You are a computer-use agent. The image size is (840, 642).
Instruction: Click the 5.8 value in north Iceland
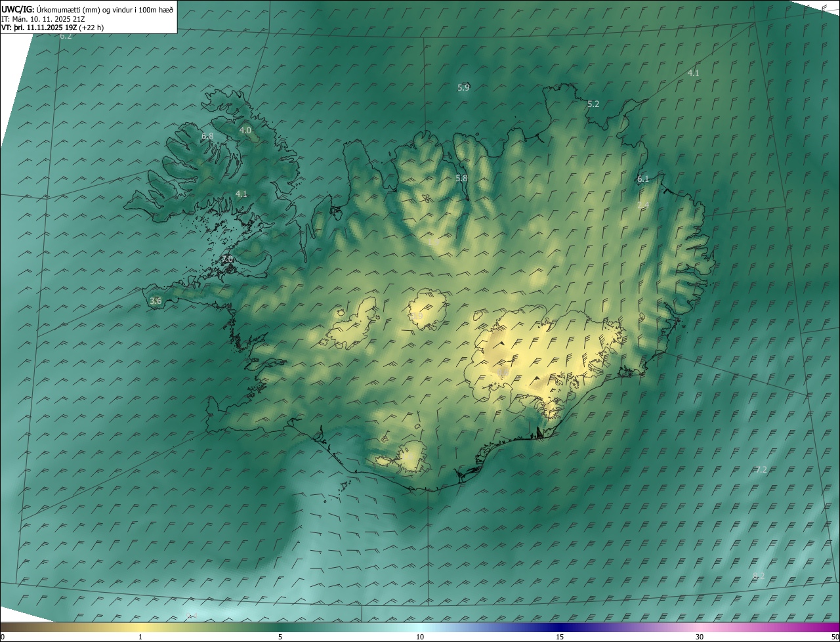point(461,178)
